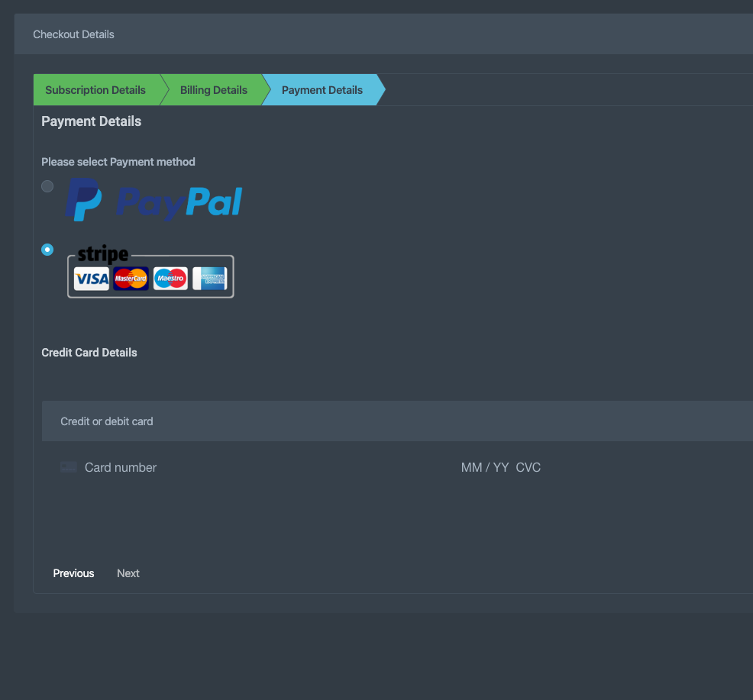Screen dimensions: 753x700
Task: Click the Next button
Action: point(128,573)
